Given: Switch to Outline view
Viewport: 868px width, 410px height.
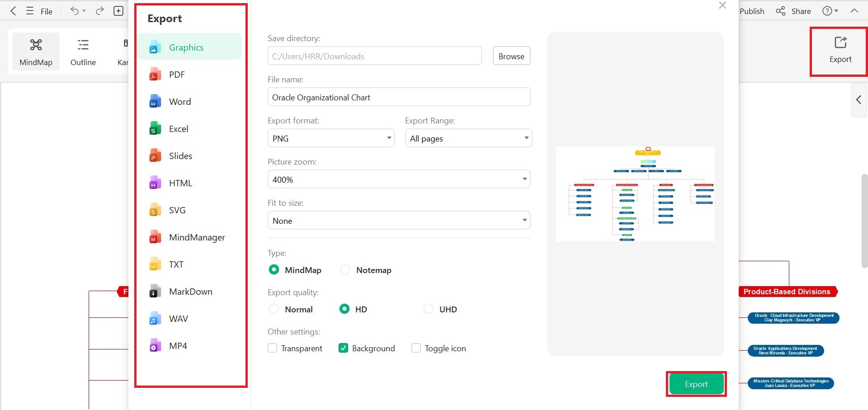Looking at the screenshot, I should pyautogui.click(x=83, y=52).
